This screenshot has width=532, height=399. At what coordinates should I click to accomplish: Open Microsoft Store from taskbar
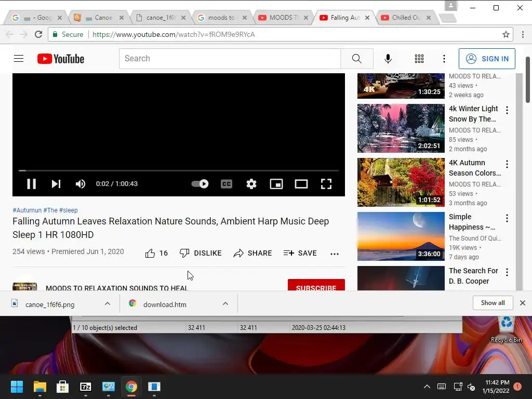[x=62, y=387]
